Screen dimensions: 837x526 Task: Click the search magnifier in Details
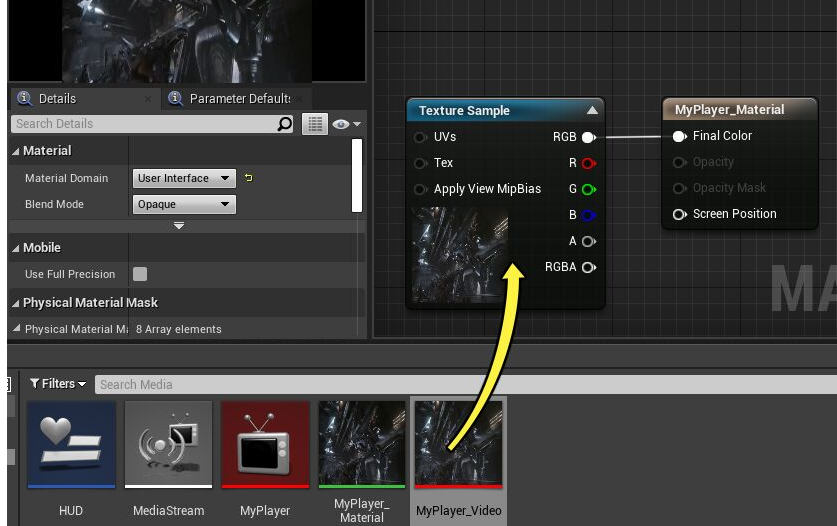point(285,124)
